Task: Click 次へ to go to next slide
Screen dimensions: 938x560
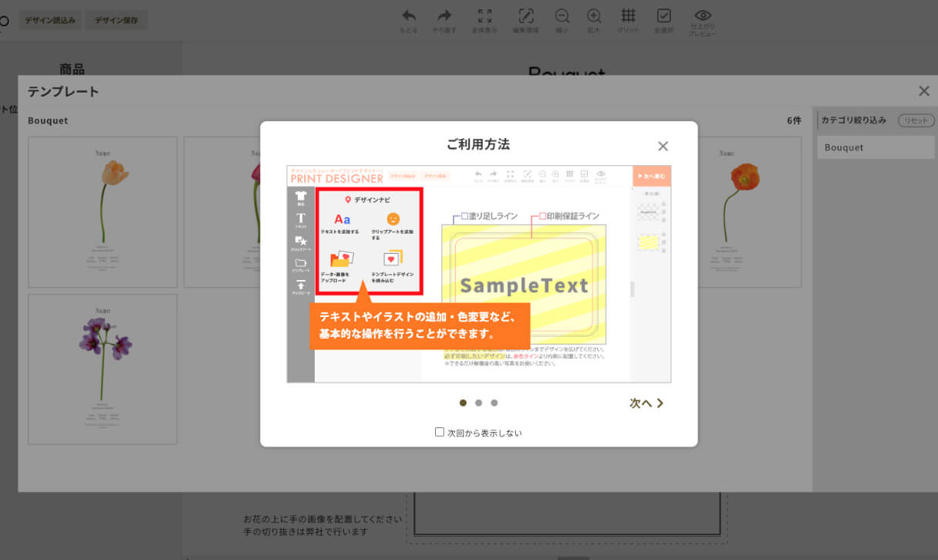Action: pos(646,403)
